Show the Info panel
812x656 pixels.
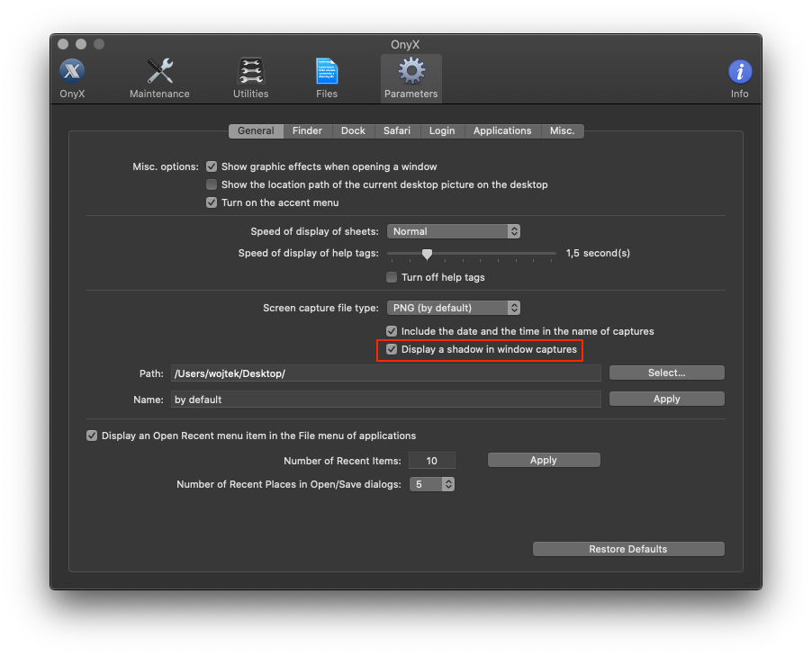tap(739, 78)
